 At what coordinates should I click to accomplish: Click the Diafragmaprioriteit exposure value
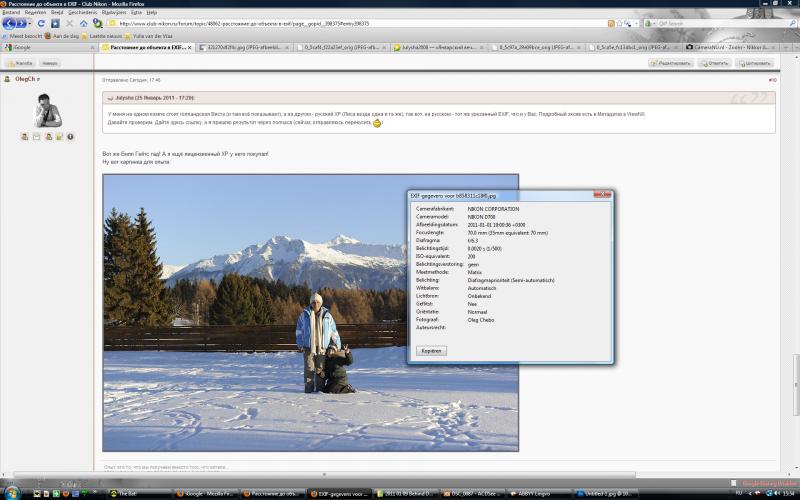point(511,280)
